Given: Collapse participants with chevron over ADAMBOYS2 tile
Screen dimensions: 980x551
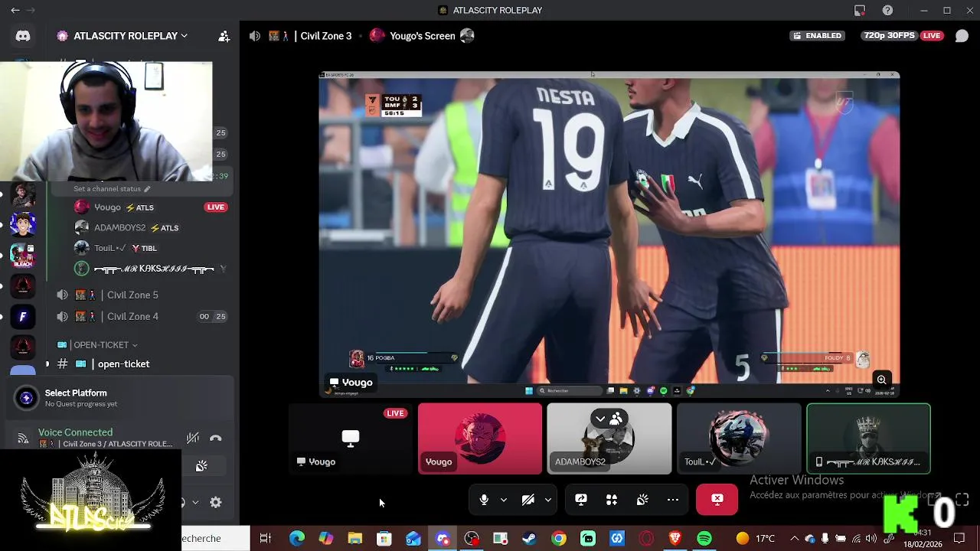Looking at the screenshot, I should pyautogui.click(x=600, y=419).
